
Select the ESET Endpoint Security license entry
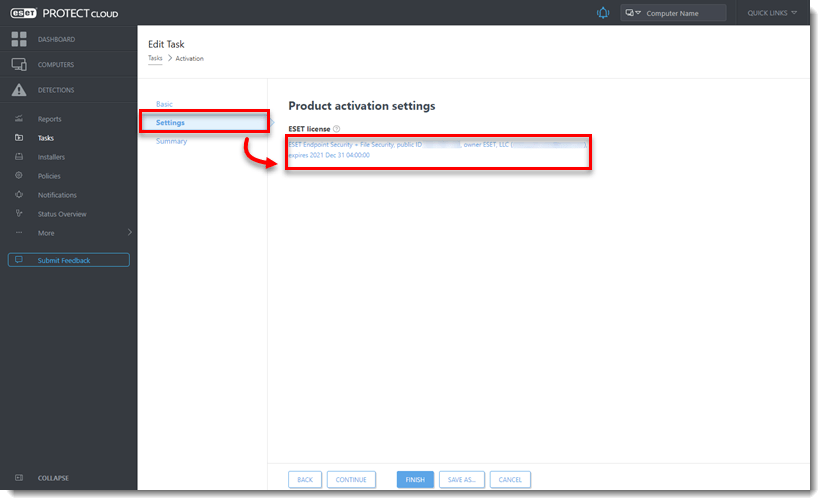tap(438, 150)
